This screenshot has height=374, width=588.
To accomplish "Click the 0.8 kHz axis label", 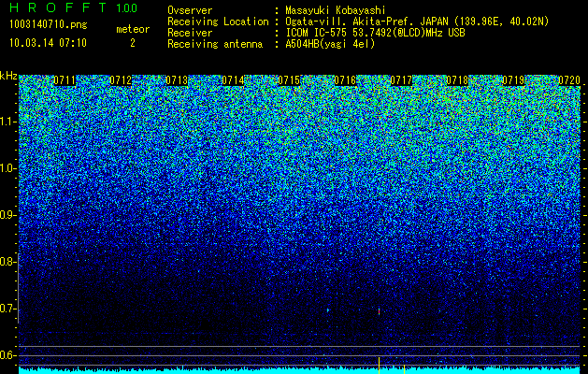I will click(x=7, y=262).
